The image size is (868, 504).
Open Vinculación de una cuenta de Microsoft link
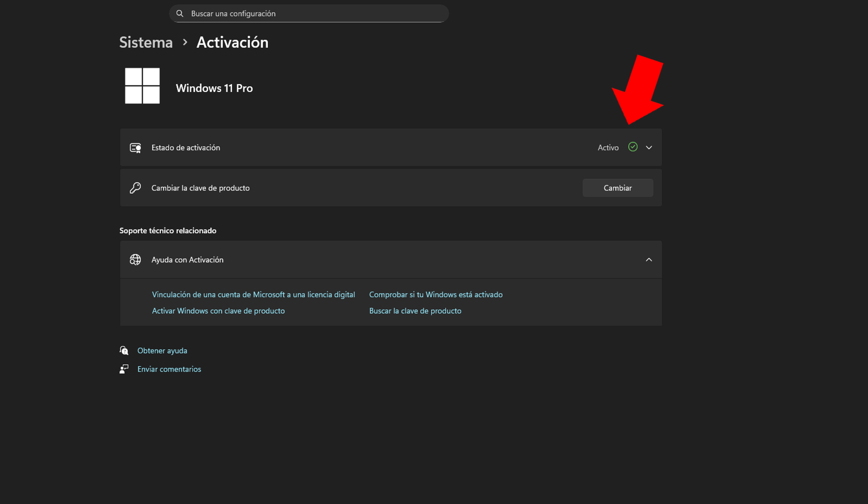pyautogui.click(x=253, y=294)
